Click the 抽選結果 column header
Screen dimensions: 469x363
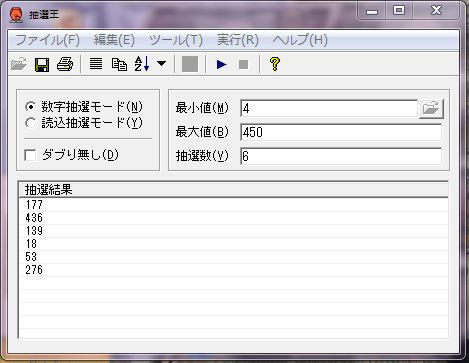tap(234, 190)
